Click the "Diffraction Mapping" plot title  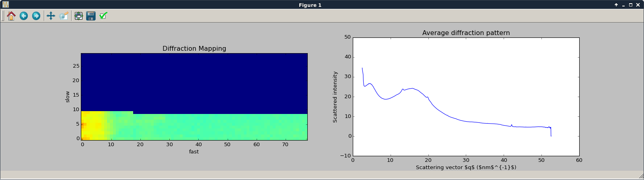coord(194,48)
